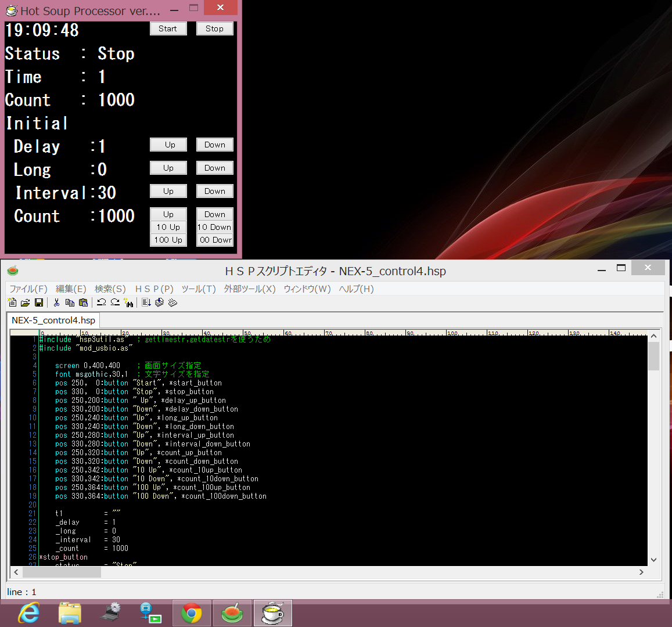Open the ファイル(F) menu
The height and width of the screenshot is (627, 672).
tap(28, 289)
